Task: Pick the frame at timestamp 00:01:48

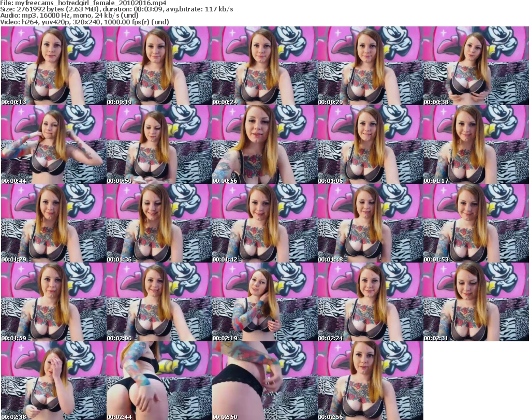Action: pyautogui.click(x=370, y=223)
